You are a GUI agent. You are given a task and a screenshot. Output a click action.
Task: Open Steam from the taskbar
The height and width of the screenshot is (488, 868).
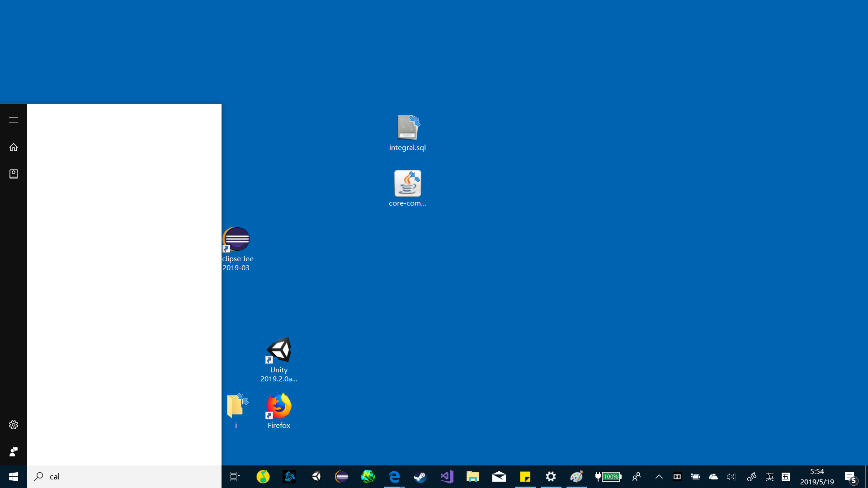[x=420, y=477]
